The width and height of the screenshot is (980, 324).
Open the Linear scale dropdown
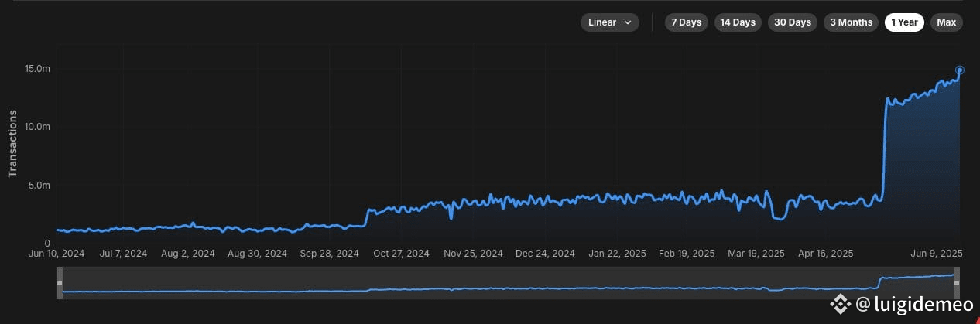[610, 22]
